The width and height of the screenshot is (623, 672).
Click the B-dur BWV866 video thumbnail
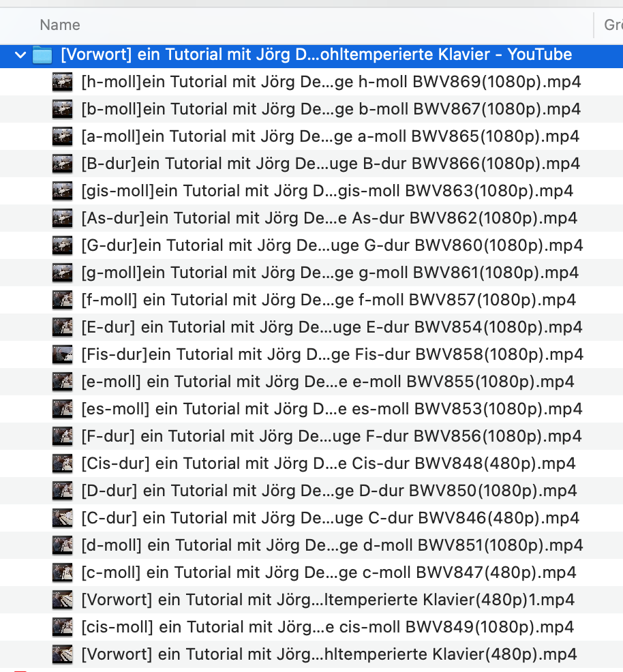[63, 164]
